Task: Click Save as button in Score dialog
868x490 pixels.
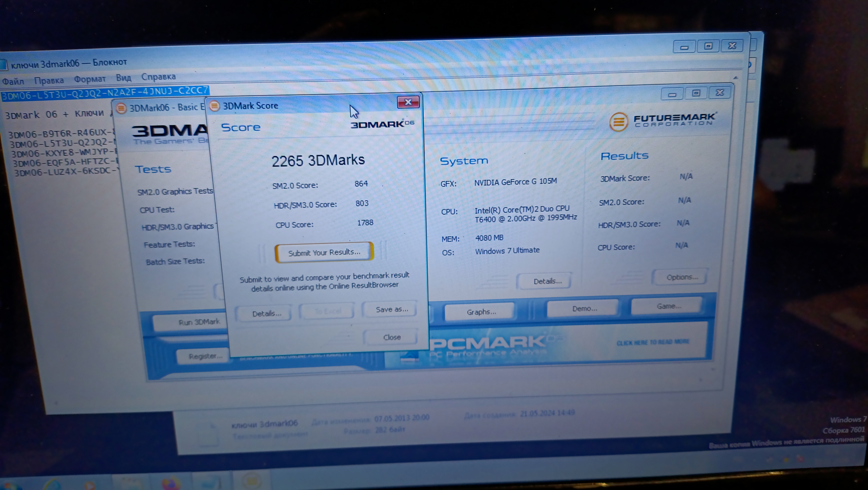Action: tap(392, 309)
